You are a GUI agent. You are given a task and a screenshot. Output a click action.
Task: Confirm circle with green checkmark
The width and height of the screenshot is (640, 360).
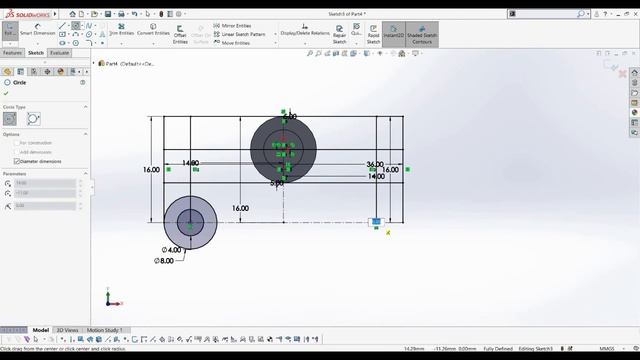click(x=6, y=93)
